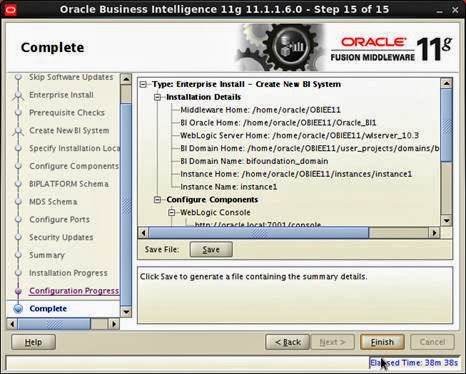Click sidebar scroll right arrow
466x374 pixels.
tap(114, 324)
